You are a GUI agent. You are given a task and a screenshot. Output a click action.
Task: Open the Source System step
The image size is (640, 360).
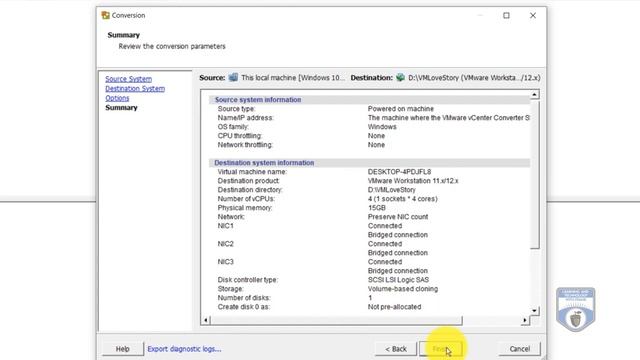coord(129,79)
